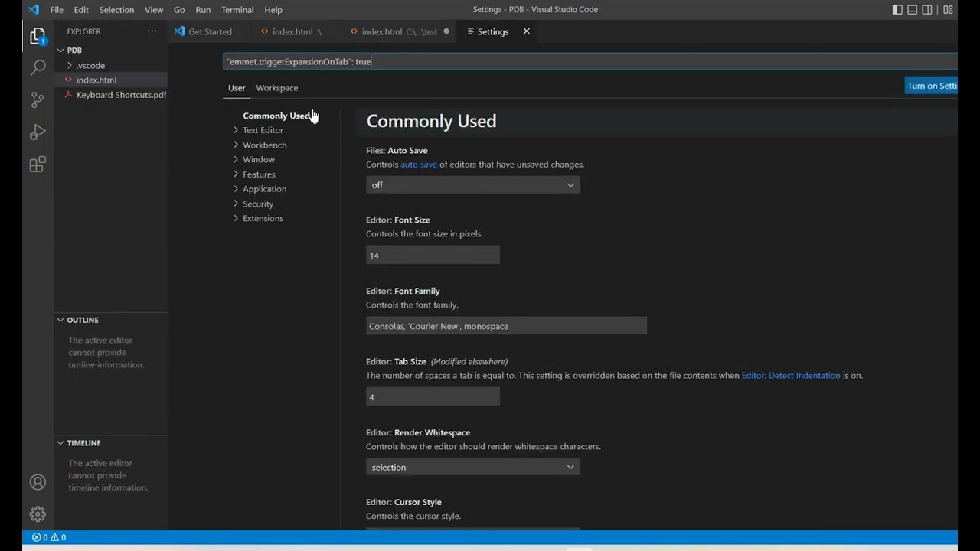Select the User settings tab
980x551 pixels.
coord(237,88)
